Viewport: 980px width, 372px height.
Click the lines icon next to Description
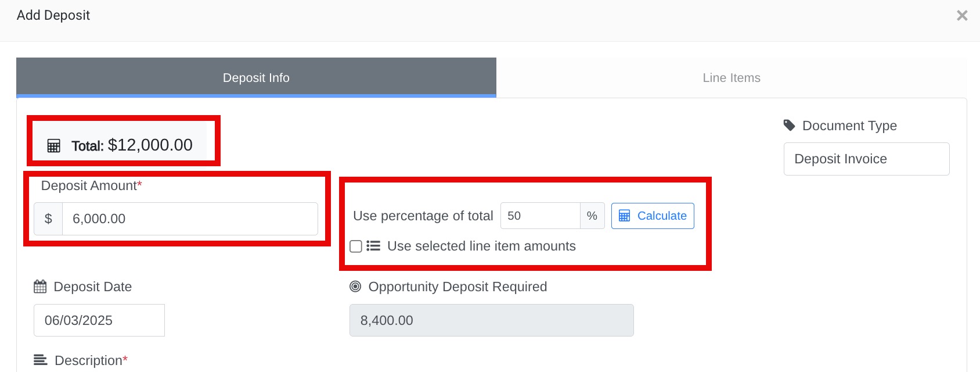click(41, 360)
